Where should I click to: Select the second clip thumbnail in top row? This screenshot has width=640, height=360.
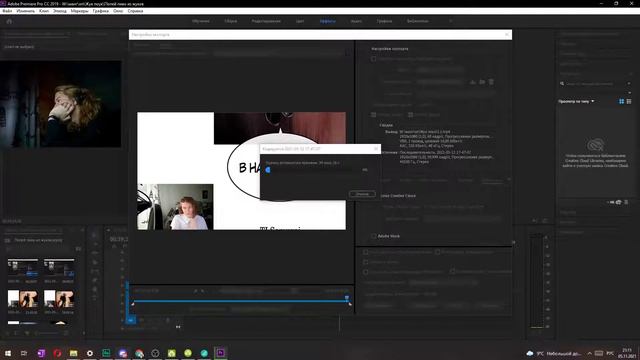point(59,268)
